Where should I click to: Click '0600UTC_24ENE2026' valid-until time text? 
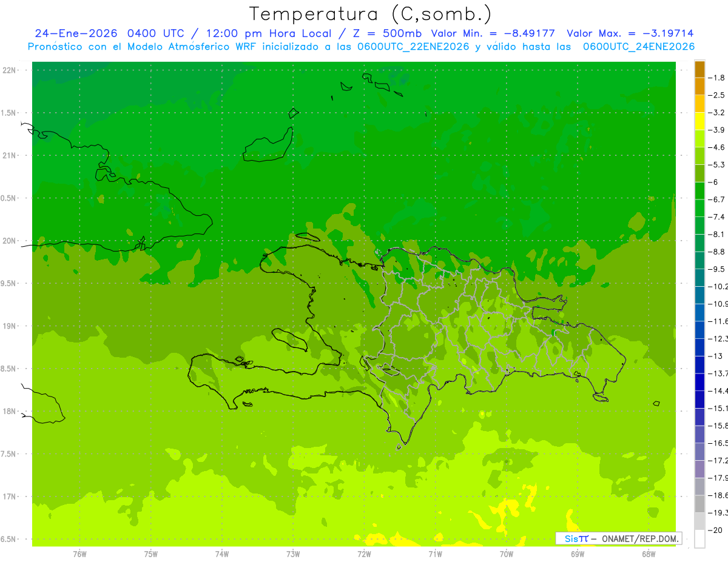[x=639, y=47]
